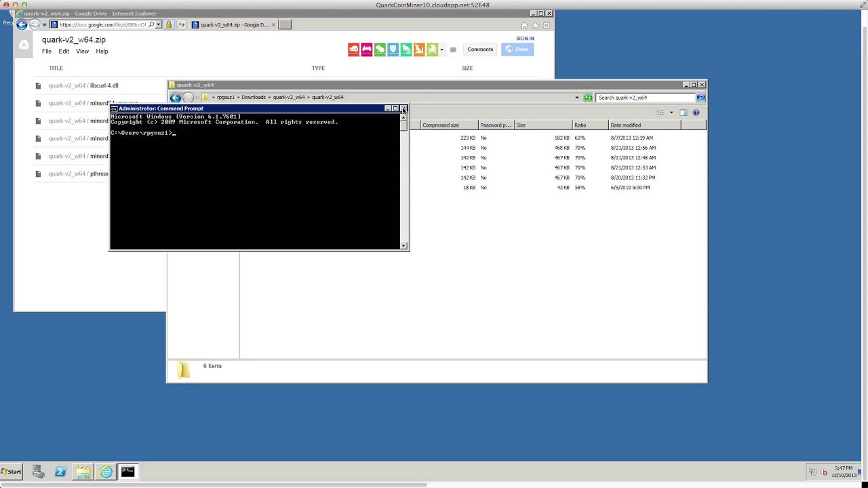This screenshot has width=868, height=488.
Task: Expand the IE address bar dropdown arrow
Action: pos(159,25)
